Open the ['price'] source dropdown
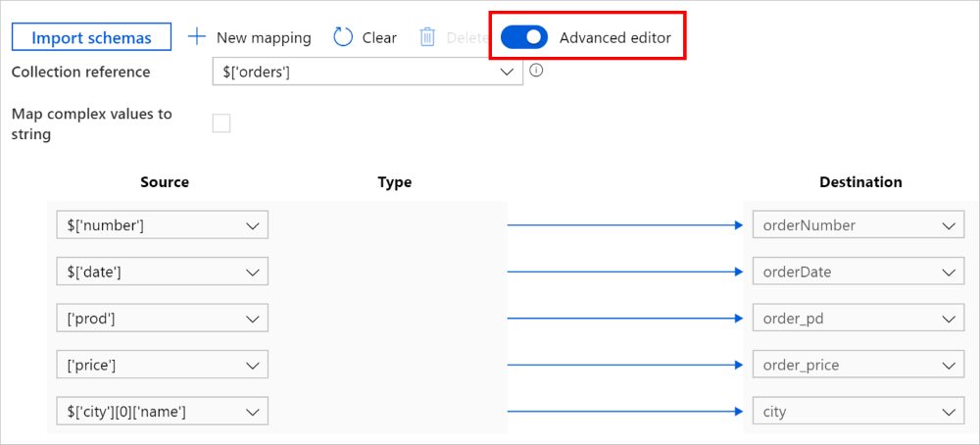This screenshot has height=445, width=980. click(253, 365)
